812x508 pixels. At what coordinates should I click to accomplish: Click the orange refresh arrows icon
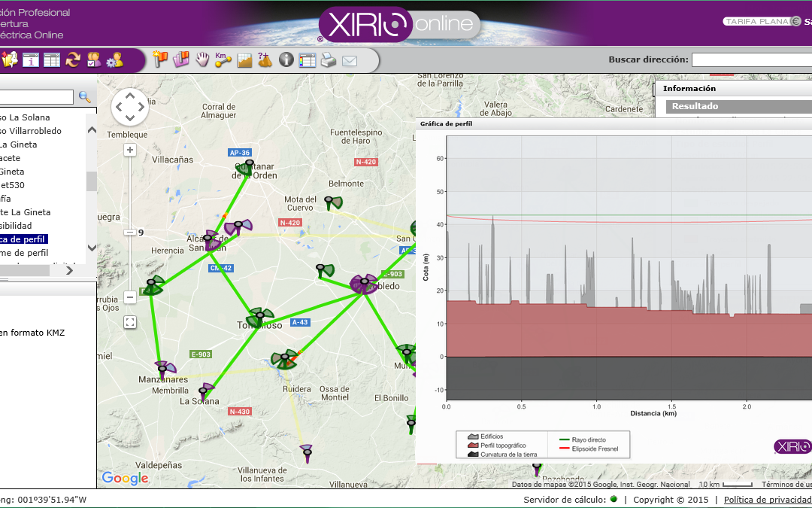pyautogui.click(x=73, y=59)
